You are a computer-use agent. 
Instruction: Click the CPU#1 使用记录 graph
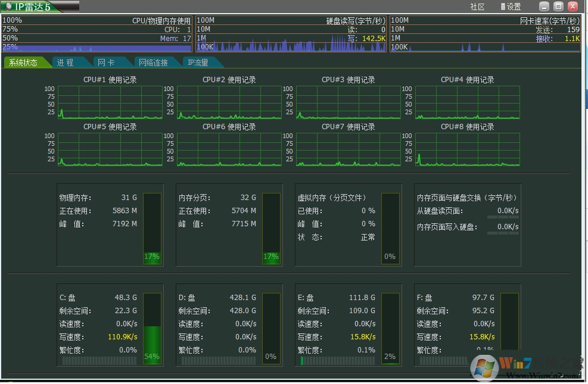(110, 101)
